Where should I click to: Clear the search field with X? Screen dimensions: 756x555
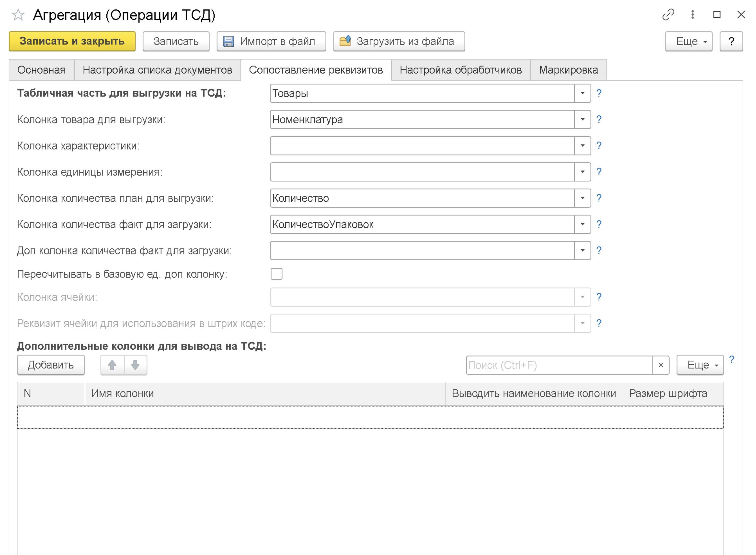click(x=661, y=365)
